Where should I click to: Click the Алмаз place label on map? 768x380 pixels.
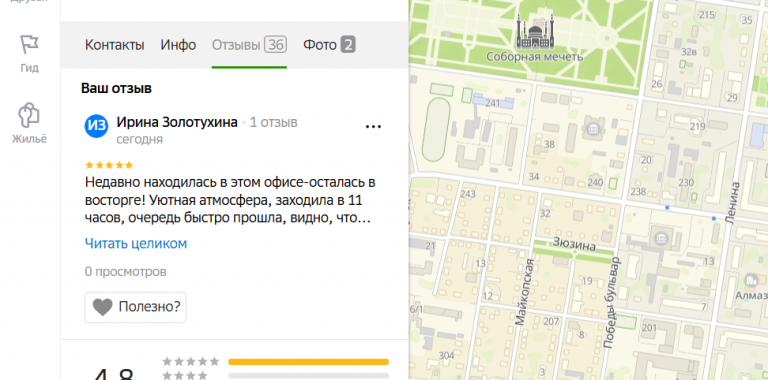click(751, 296)
